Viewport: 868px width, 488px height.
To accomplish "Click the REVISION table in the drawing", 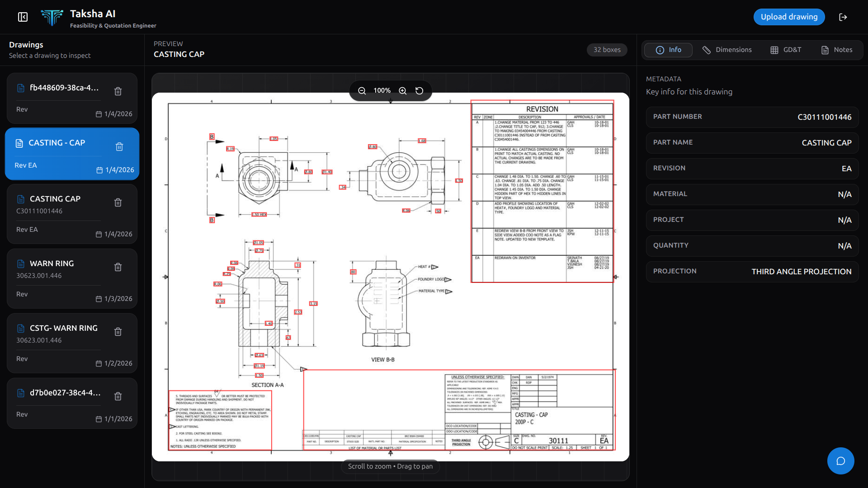I will 542,191.
